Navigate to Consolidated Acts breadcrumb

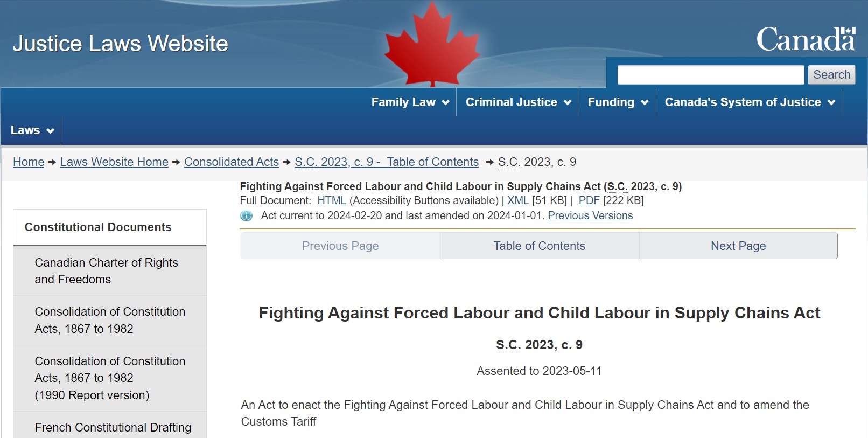click(232, 162)
